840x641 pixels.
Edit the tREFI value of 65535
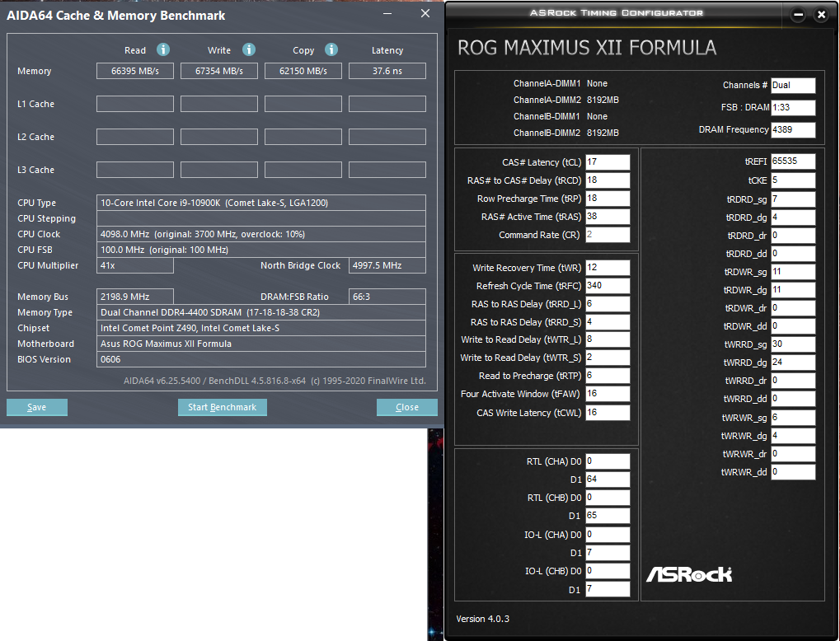pos(793,161)
